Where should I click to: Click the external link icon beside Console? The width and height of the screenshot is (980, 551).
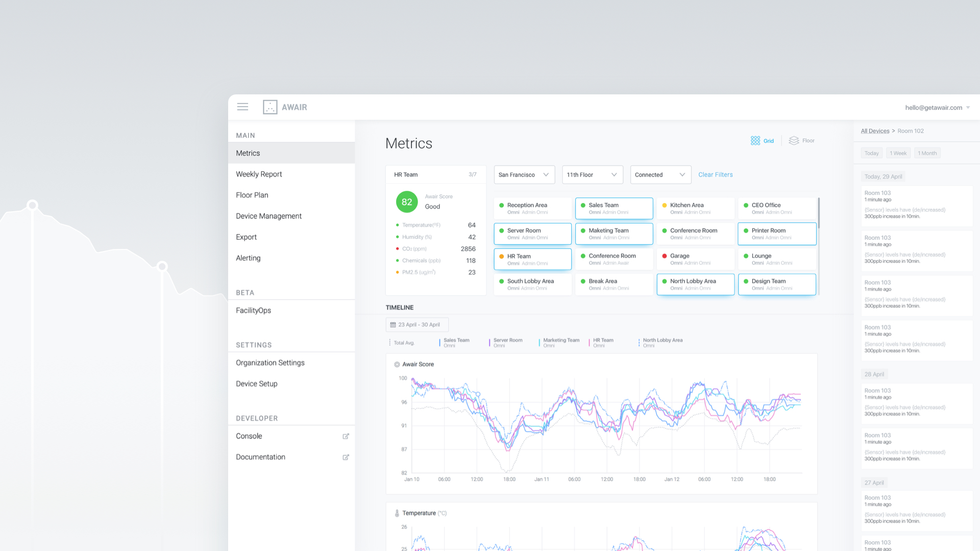(x=346, y=436)
